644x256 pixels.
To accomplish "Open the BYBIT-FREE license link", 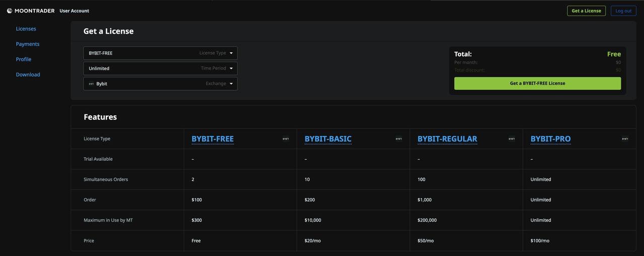I will (x=212, y=139).
